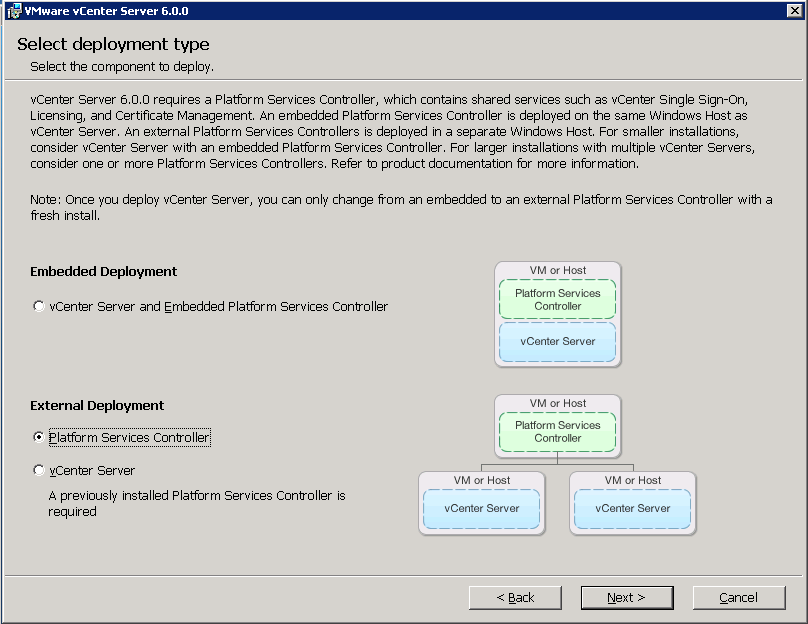
Task: Click the Select deployment type page title
Action: (x=113, y=45)
